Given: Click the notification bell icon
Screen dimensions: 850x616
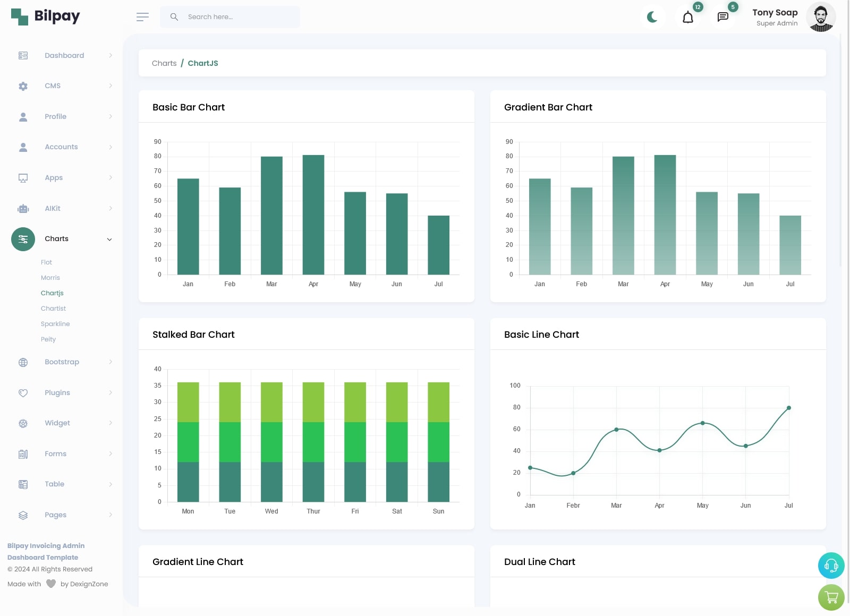Looking at the screenshot, I should point(687,18).
